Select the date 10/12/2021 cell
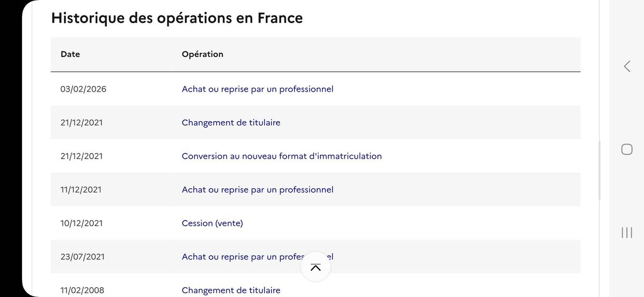 (x=83, y=223)
